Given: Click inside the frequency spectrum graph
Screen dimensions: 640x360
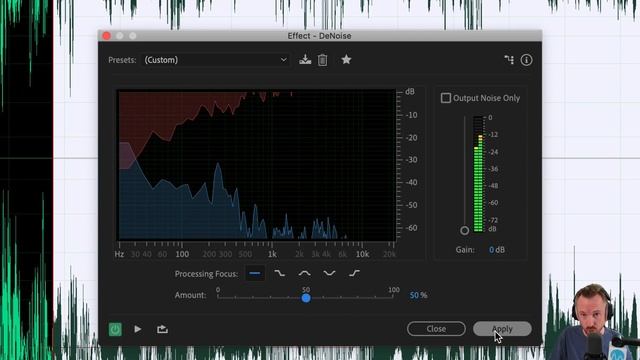Looking at the screenshot, I should coord(257,165).
